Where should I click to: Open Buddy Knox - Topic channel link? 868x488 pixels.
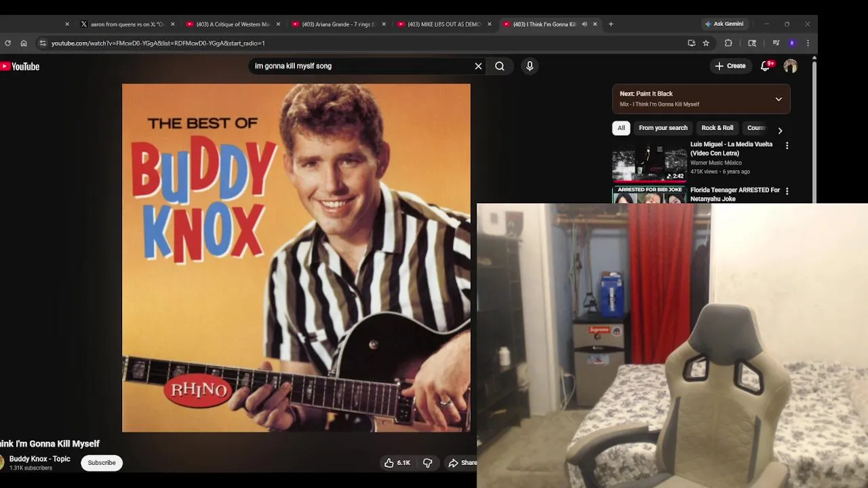pos(40,459)
